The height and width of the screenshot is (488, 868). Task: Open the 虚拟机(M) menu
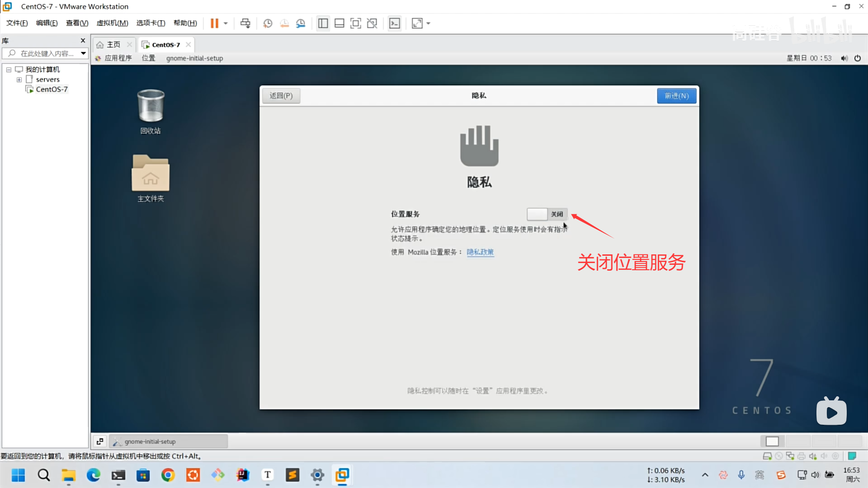(x=112, y=23)
